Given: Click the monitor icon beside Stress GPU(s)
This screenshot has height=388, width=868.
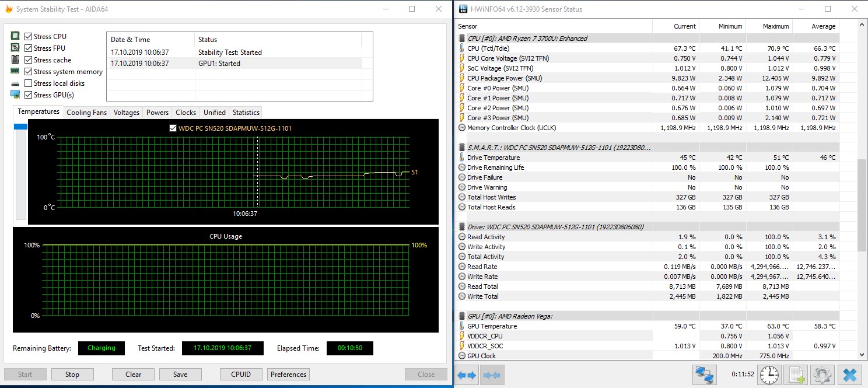Looking at the screenshot, I should click(x=15, y=95).
